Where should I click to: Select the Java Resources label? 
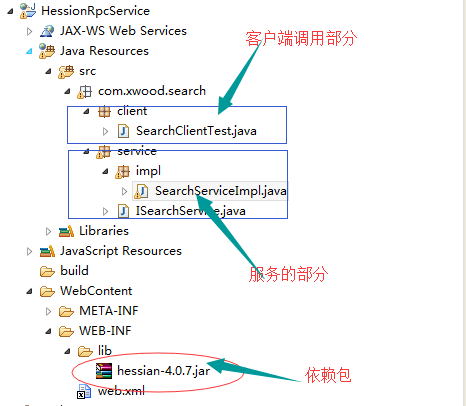tap(104, 51)
